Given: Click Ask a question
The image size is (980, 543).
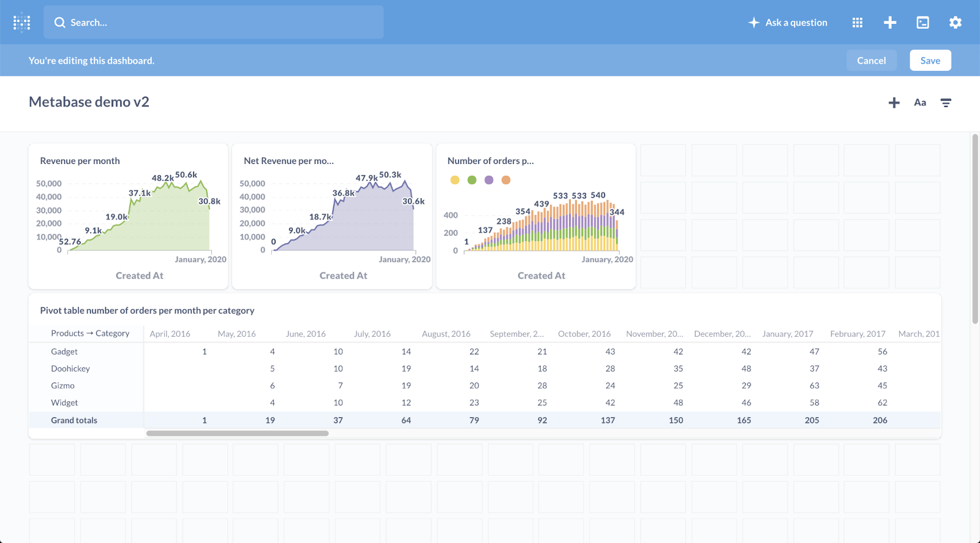Looking at the screenshot, I should (788, 23).
